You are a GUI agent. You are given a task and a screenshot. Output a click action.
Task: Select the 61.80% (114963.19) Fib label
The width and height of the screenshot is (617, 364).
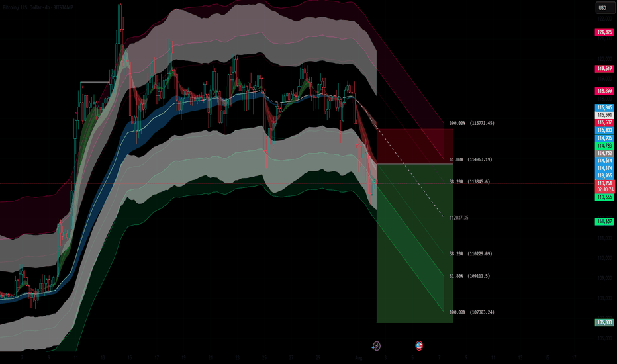471,159
